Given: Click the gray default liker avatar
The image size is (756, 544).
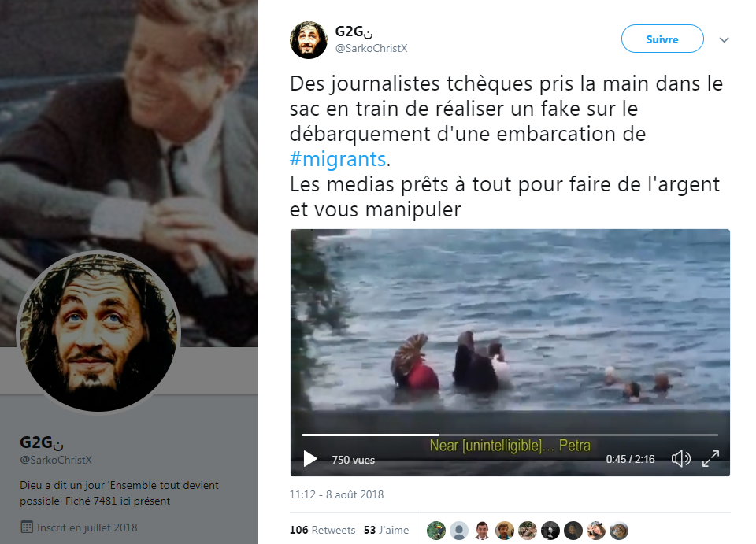Looking at the screenshot, I should pyautogui.click(x=459, y=531).
